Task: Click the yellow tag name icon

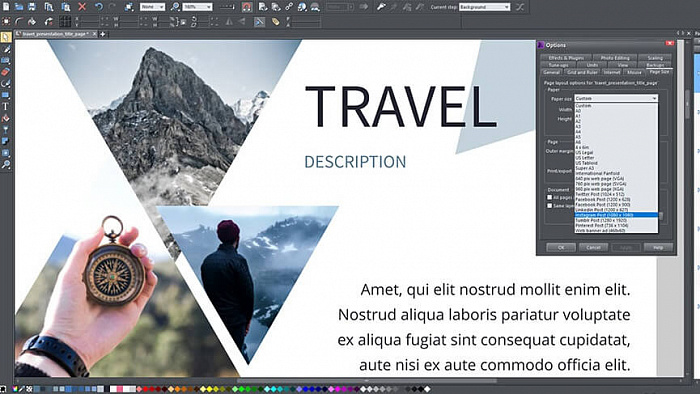Action: click(275, 21)
